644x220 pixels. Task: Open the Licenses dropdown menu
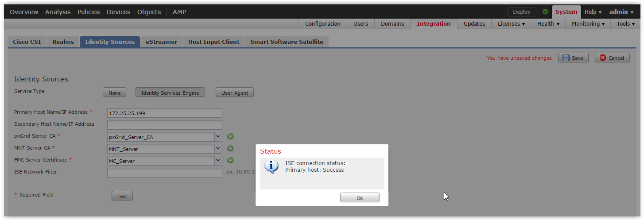511,24
